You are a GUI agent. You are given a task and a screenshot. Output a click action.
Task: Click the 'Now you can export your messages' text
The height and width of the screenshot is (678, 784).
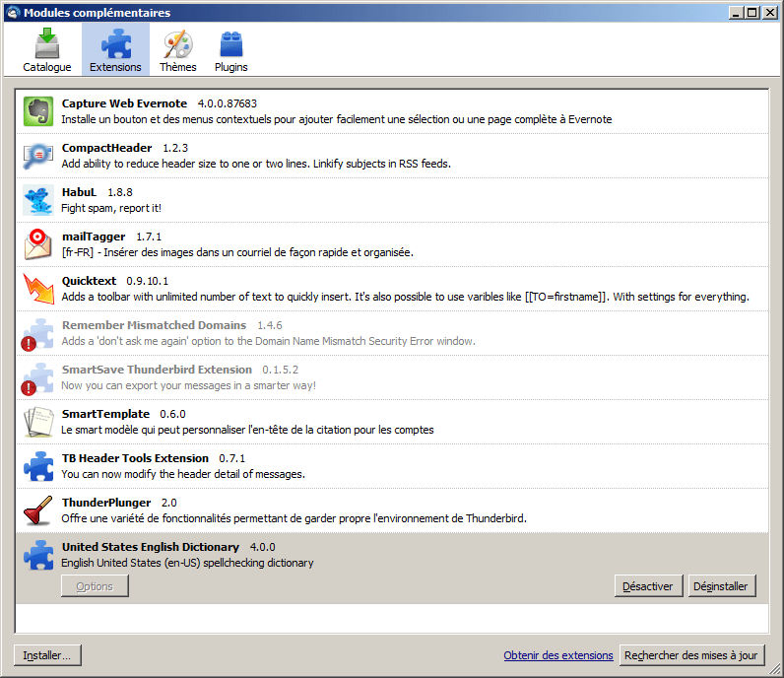point(188,385)
